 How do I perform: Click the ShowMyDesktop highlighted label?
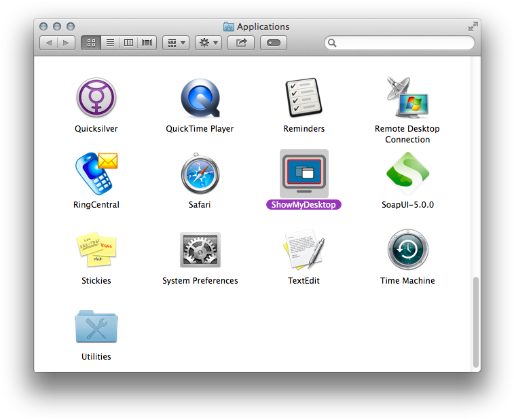(x=304, y=205)
